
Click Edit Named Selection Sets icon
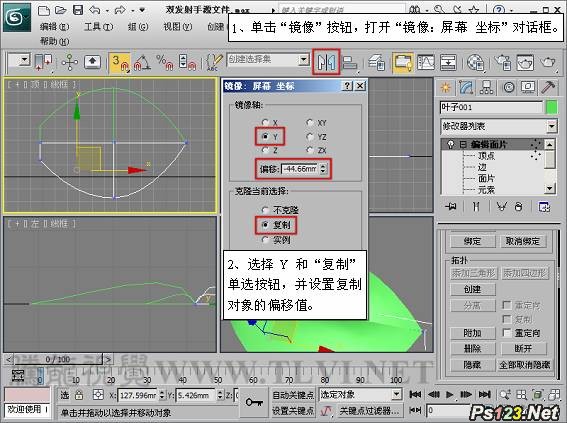click(x=214, y=63)
